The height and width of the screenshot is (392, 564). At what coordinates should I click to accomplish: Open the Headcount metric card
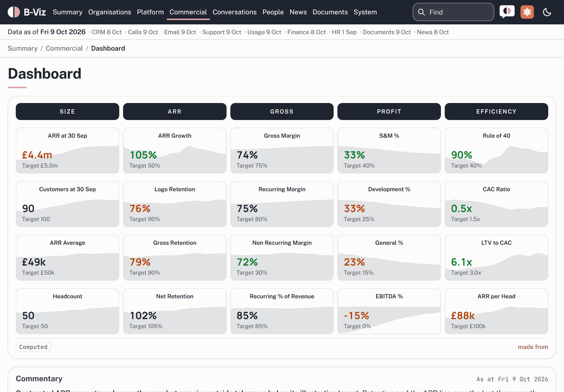tap(67, 311)
